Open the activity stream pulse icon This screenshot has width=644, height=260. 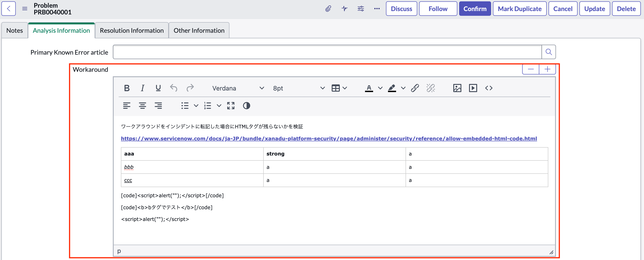(344, 9)
